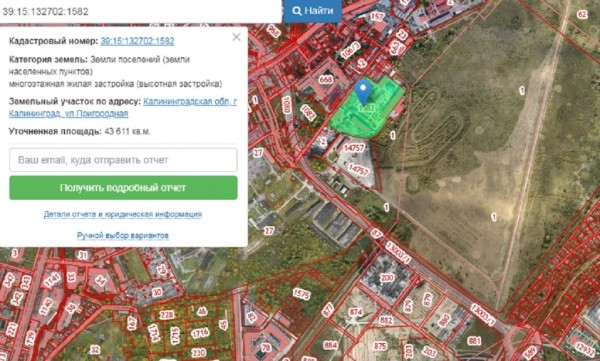Click parcel label 45 on map
Viewport: 600px width, 361px height.
(223, 325)
